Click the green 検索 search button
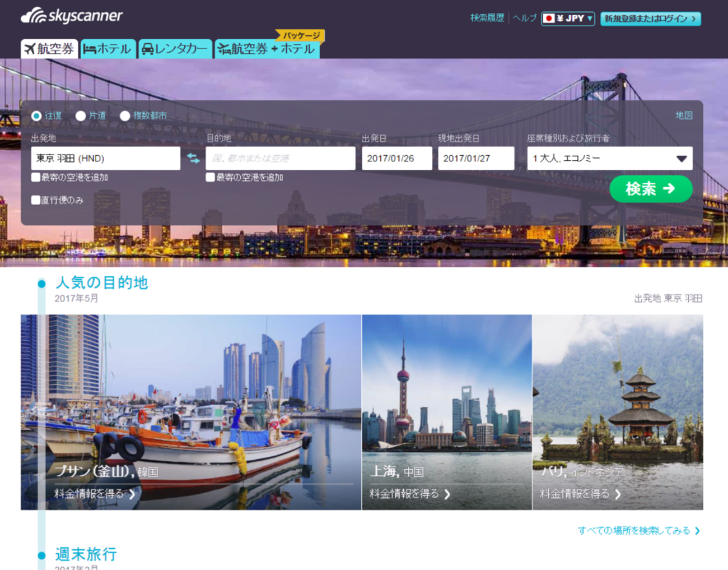This screenshot has height=570, width=728. (x=651, y=189)
